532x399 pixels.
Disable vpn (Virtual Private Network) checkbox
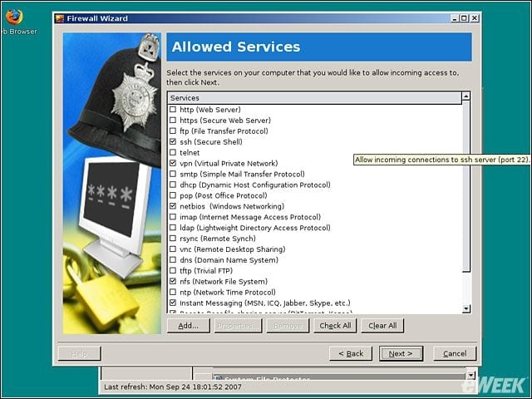(x=173, y=163)
